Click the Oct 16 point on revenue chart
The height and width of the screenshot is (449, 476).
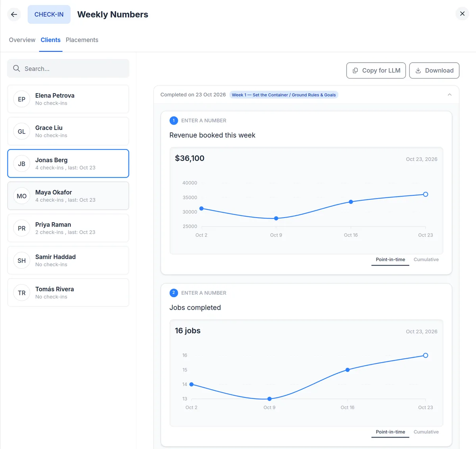pyautogui.click(x=351, y=202)
